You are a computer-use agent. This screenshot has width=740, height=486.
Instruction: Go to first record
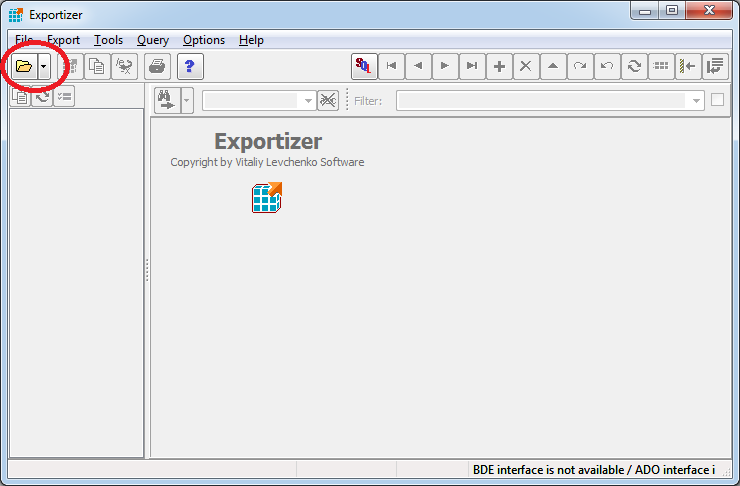click(391, 67)
